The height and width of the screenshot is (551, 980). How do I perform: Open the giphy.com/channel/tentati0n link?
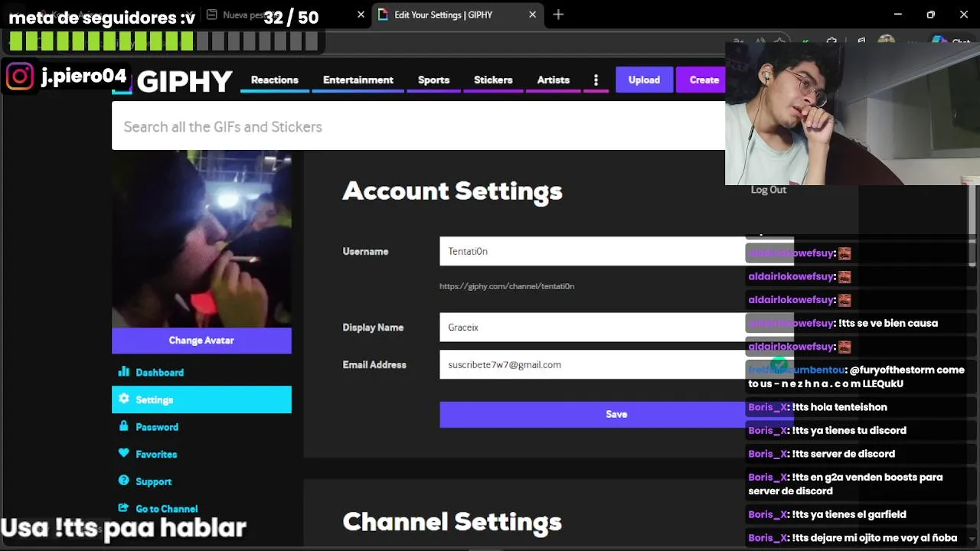(x=507, y=286)
